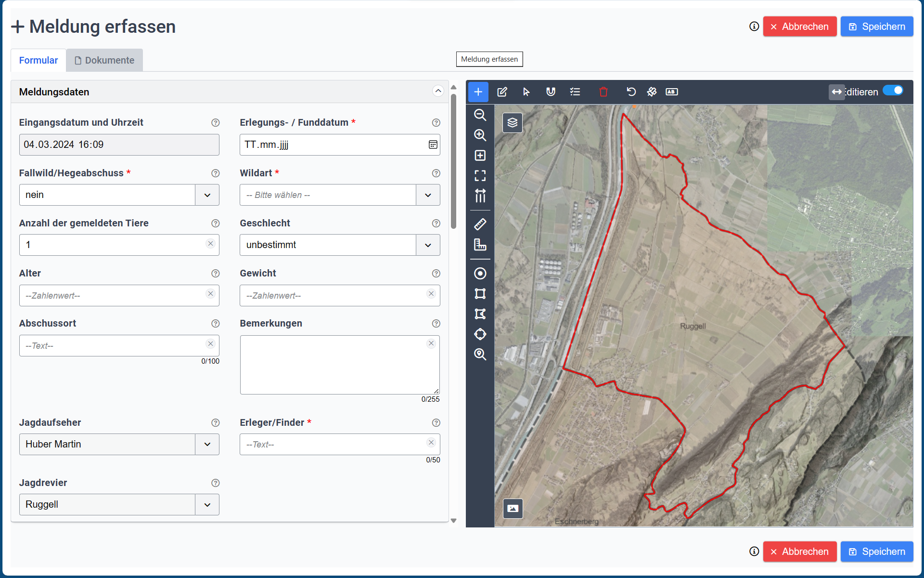The width and height of the screenshot is (924, 578).
Task: Expand the Jagdrevier Ruggell dropdown
Action: 119,504
